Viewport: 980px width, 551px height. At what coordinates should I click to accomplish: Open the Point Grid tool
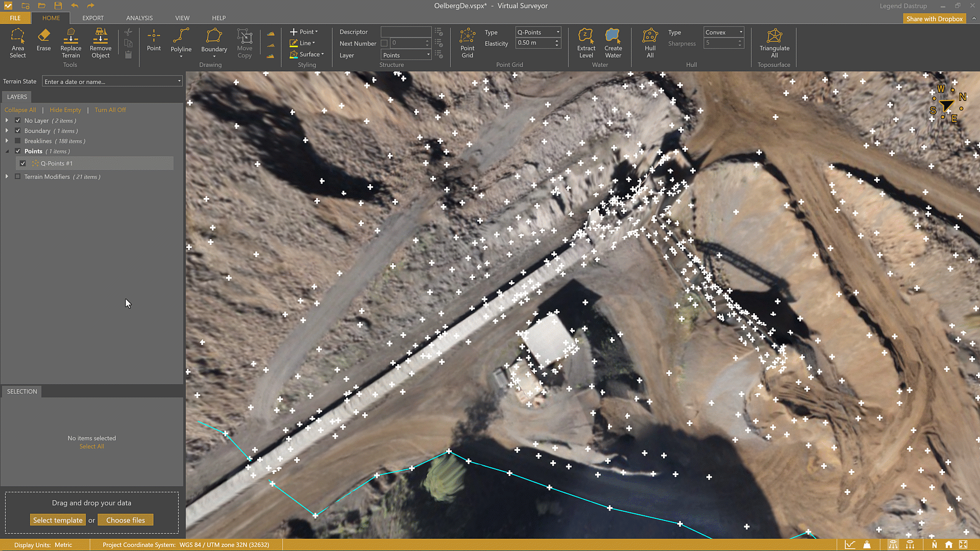coord(467,43)
